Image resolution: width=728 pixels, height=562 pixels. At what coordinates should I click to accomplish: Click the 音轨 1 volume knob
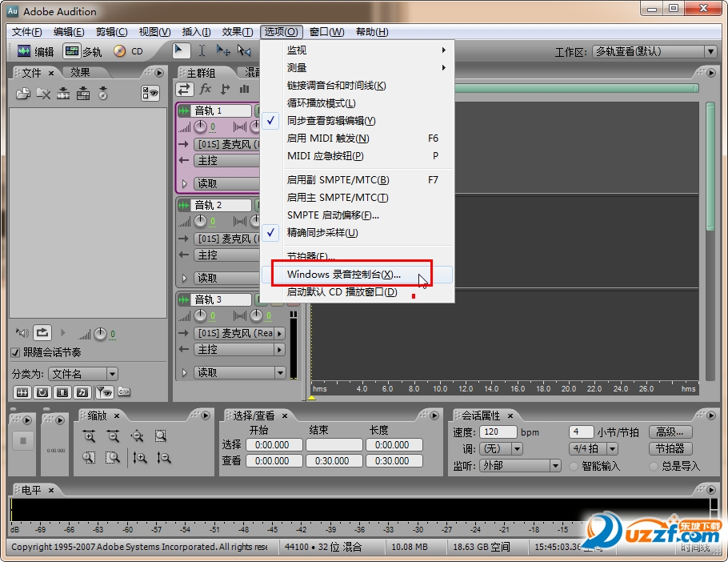pos(200,127)
